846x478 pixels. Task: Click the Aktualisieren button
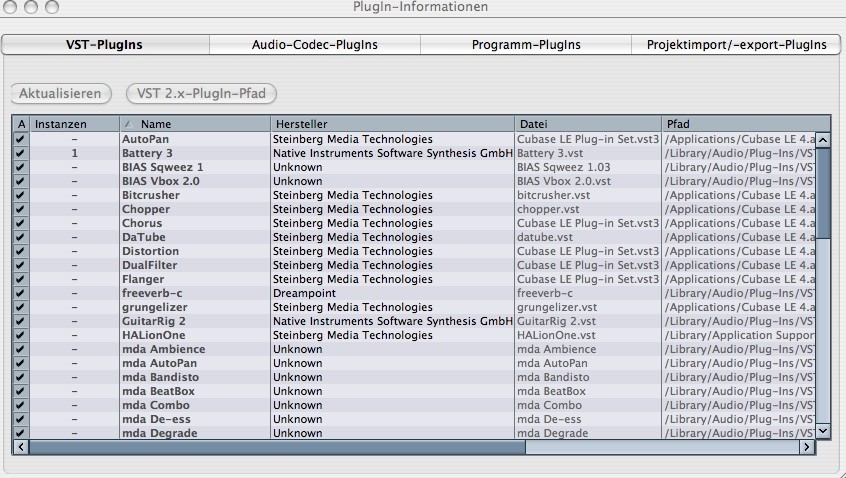60,93
